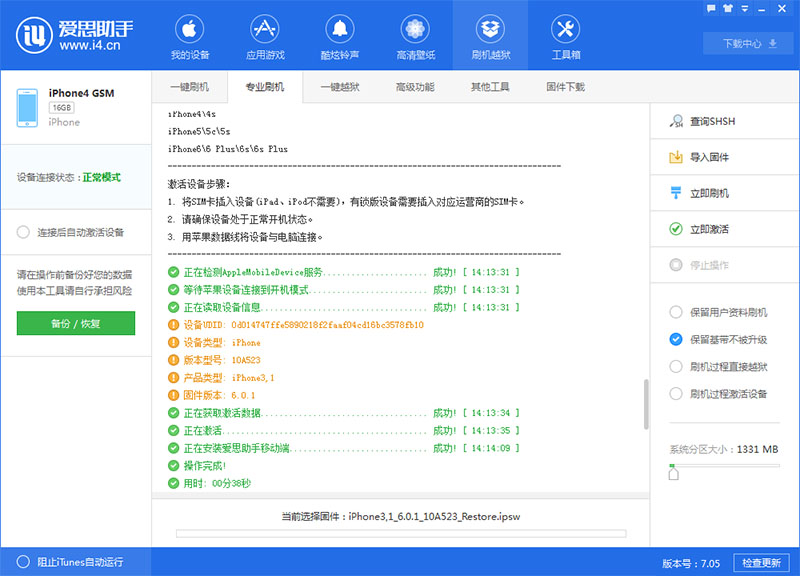Click the green 备份/恢复 button
800x576 pixels.
(x=74, y=323)
